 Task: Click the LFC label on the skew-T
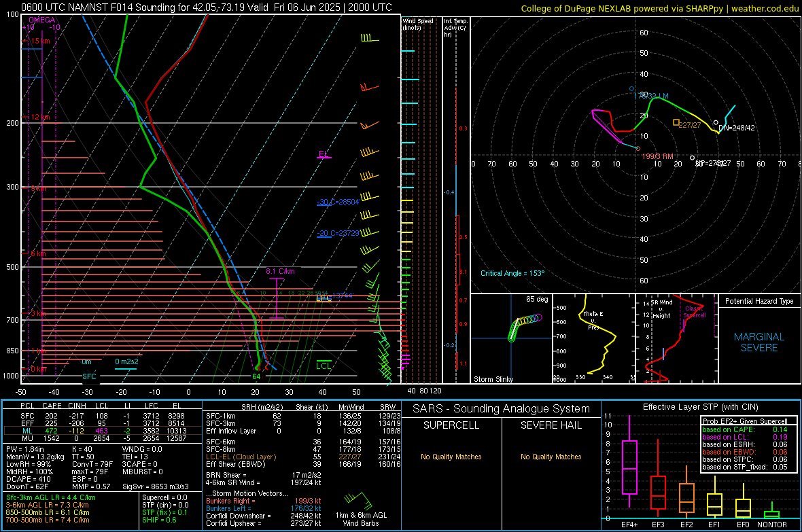point(324,298)
